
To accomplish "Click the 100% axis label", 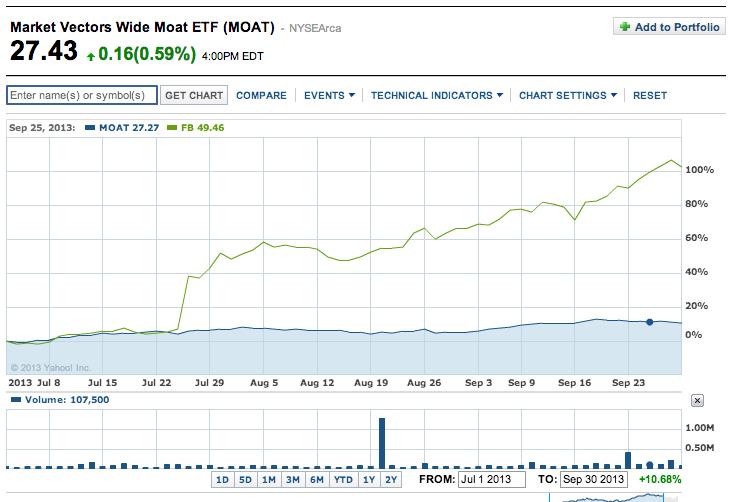I will [699, 170].
